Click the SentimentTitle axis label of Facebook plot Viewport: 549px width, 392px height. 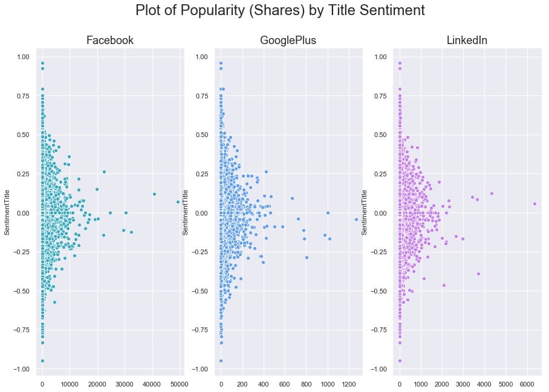pos(7,213)
